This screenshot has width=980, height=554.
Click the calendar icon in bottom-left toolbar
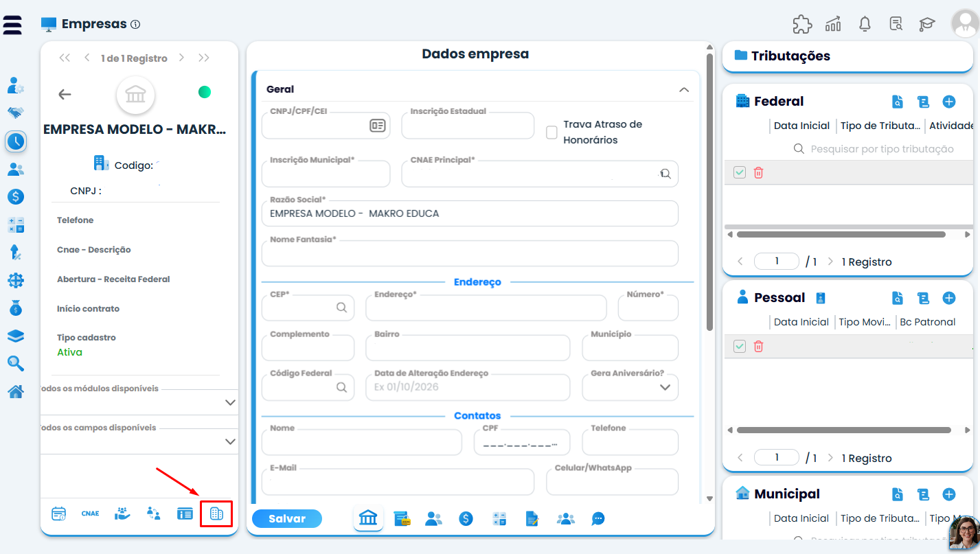coord(59,513)
